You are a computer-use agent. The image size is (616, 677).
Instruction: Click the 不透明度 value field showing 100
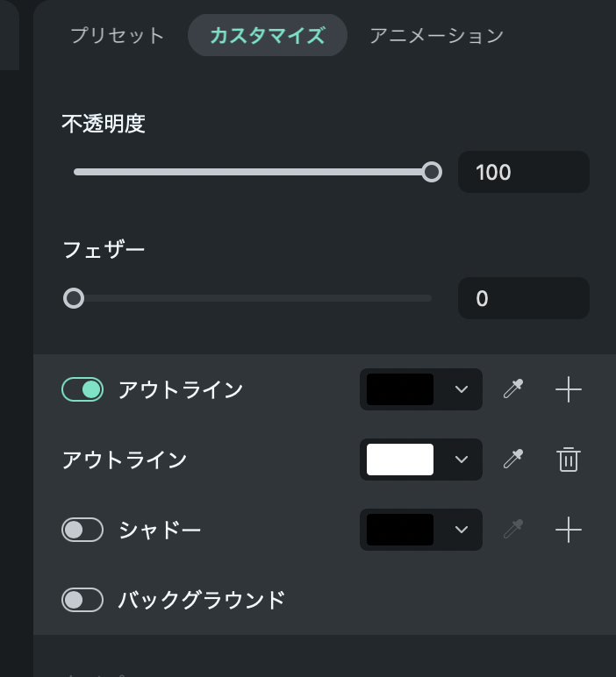[x=523, y=172]
